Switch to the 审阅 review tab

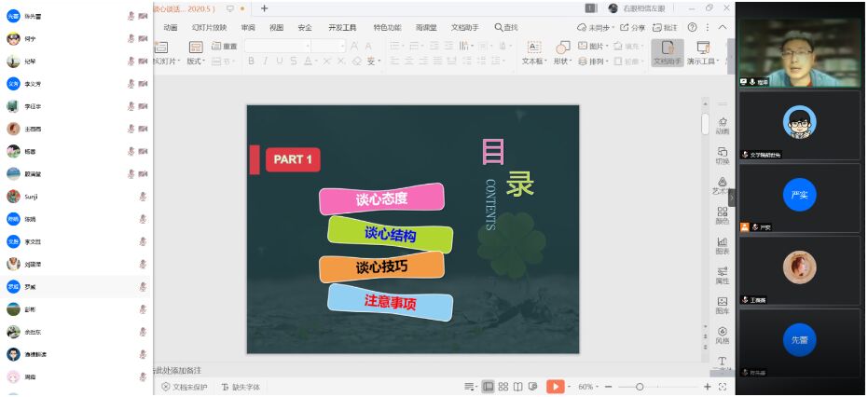[248, 28]
